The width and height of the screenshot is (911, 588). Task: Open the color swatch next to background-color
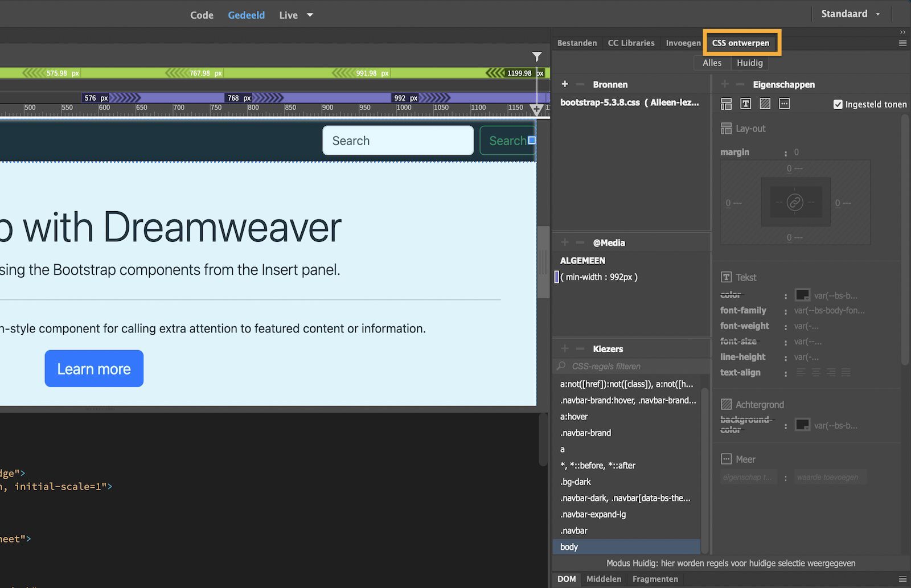pyautogui.click(x=802, y=425)
